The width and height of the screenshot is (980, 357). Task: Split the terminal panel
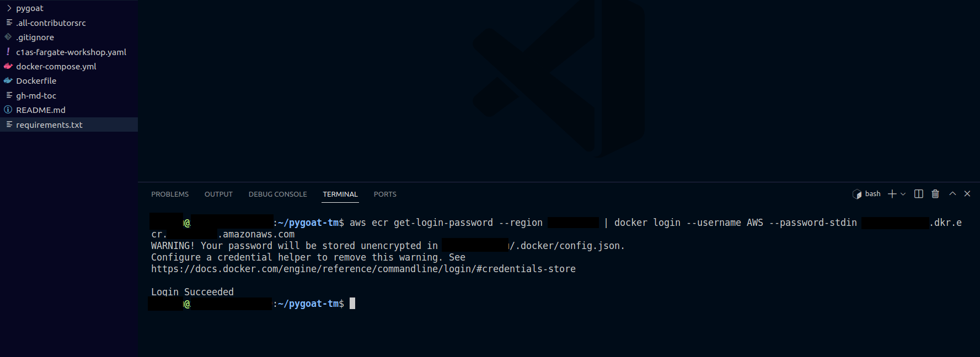[919, 194]
